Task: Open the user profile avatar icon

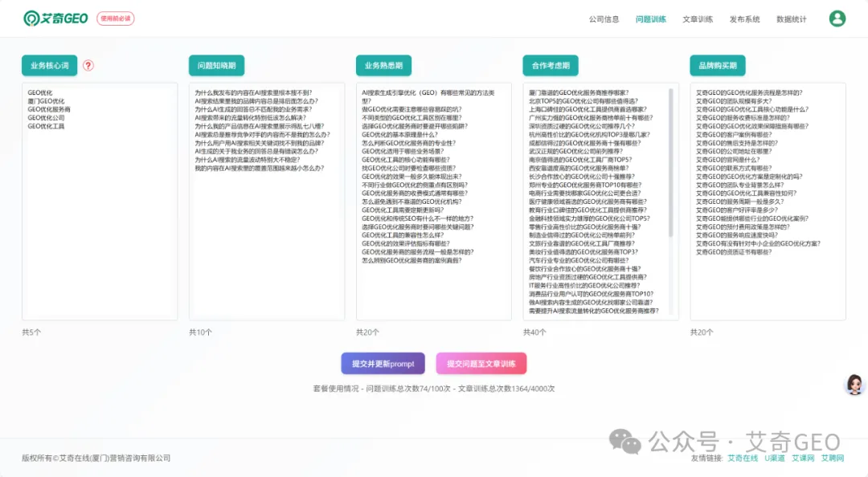Action: pos(837,18)
